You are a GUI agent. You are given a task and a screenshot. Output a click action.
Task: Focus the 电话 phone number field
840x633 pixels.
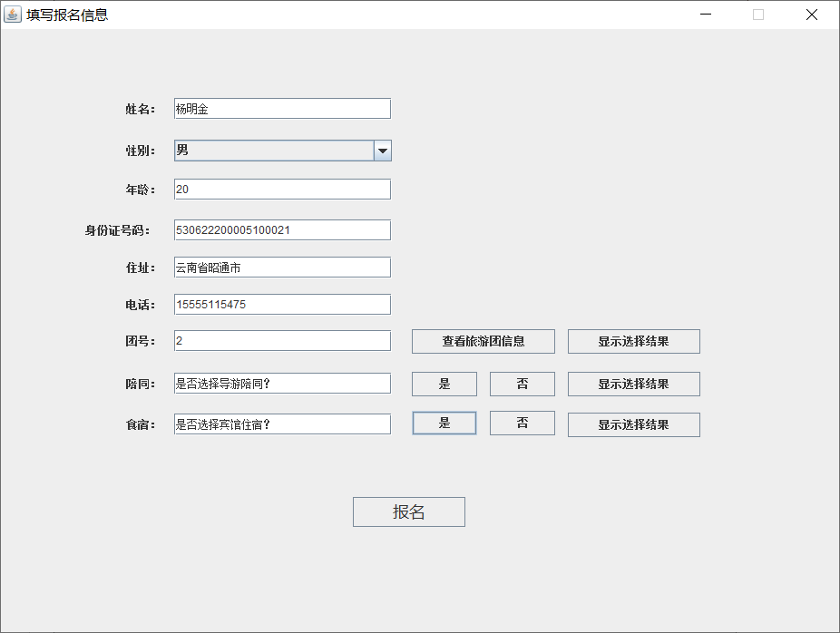[282, 304]
